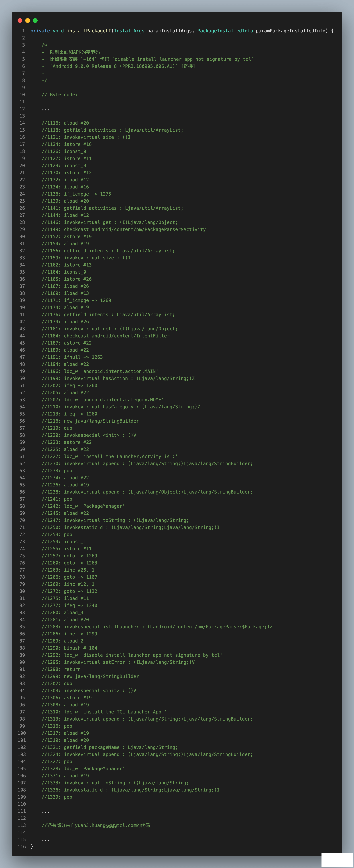The width and height of the screenshot is (354, 868).
Task: Click the '// Byte code:' comment
Action: tap(60, 95)
